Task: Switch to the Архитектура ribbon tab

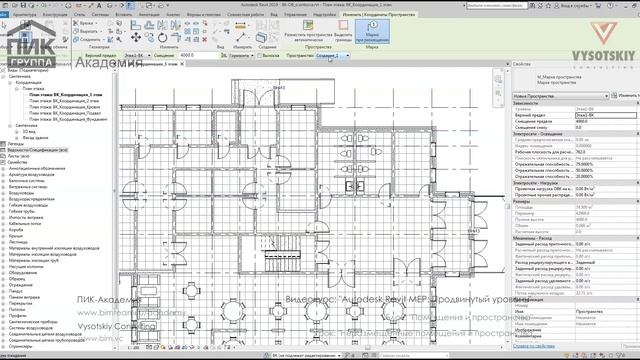Action: (24, 15)
